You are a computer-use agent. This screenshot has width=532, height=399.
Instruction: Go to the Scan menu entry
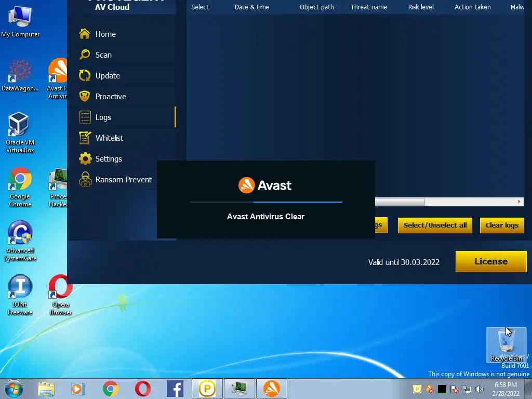tap(103, 55)
